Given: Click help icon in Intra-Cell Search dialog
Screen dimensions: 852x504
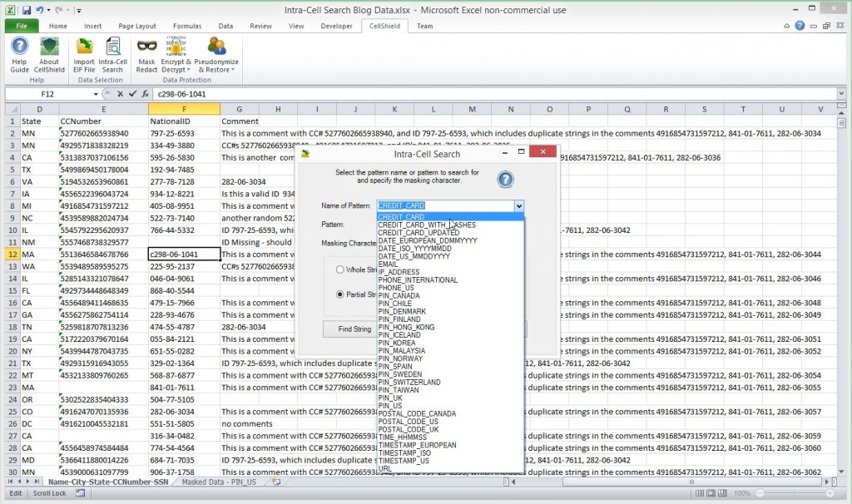Looking at the screenshot, I should (505, 179).
